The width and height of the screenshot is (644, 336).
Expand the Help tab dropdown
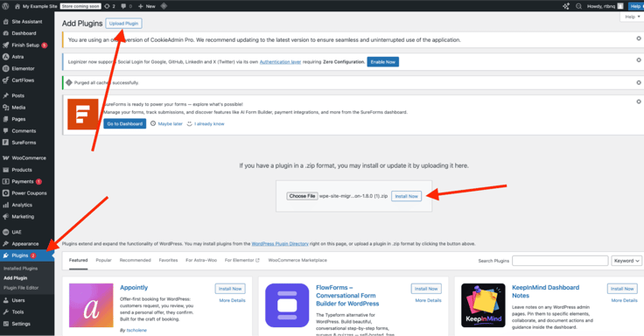click(632, 17)
